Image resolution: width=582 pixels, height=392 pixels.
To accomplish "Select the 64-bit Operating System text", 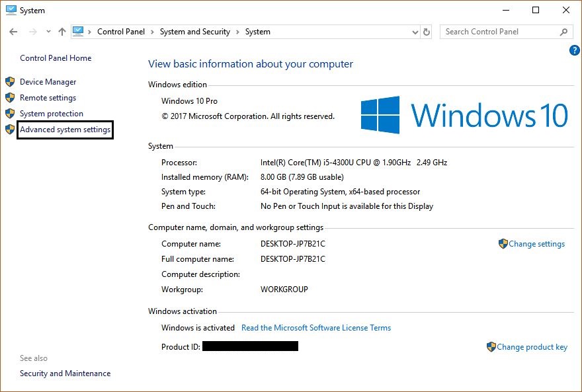I will (x=341, y=192).
